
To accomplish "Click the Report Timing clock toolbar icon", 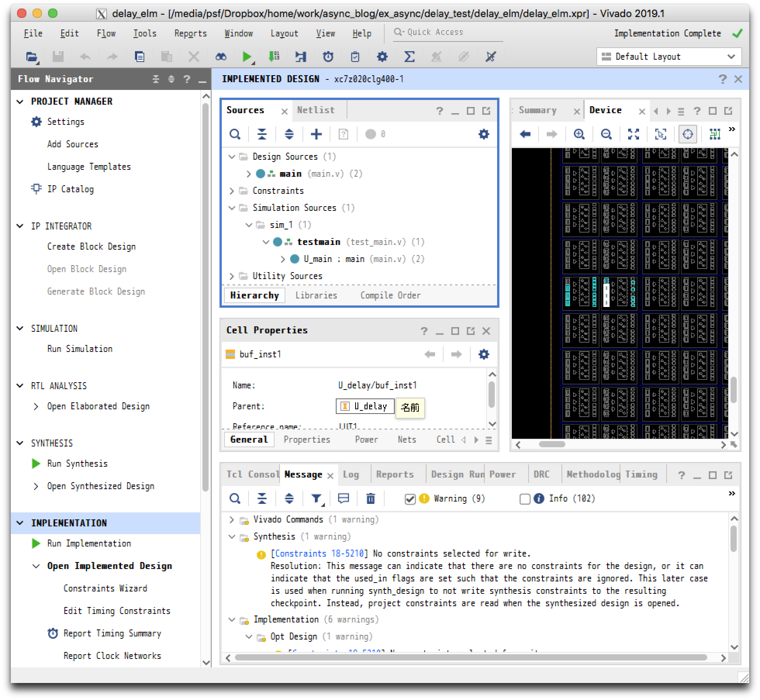I will [x=328, y=57].
